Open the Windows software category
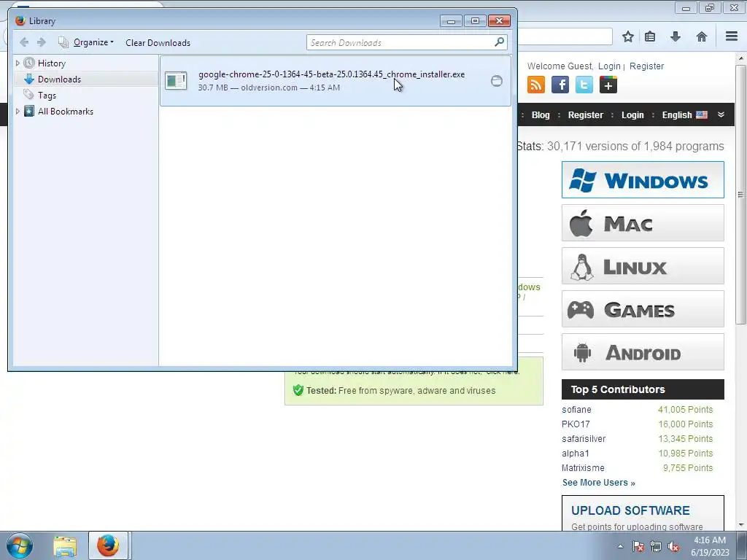747x560 pixels. pyautogui.click(x=643, y=179)
